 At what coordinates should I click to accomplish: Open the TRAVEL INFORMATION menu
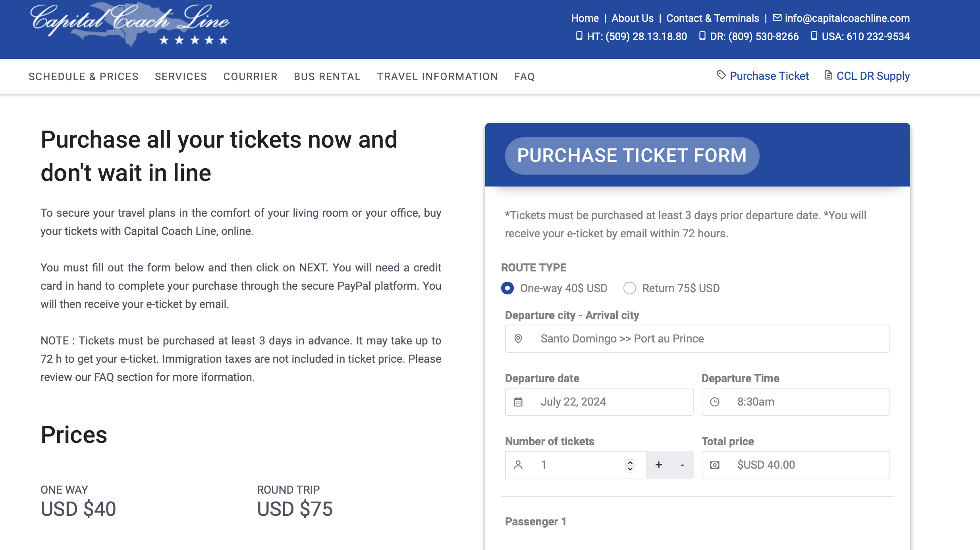point(437,77)
